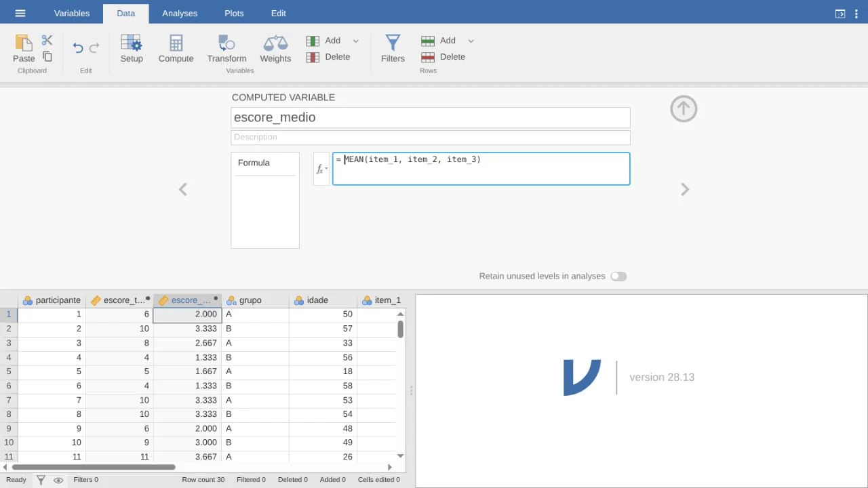Click the scroll up arrow of the data grid

tap(400, 314)
